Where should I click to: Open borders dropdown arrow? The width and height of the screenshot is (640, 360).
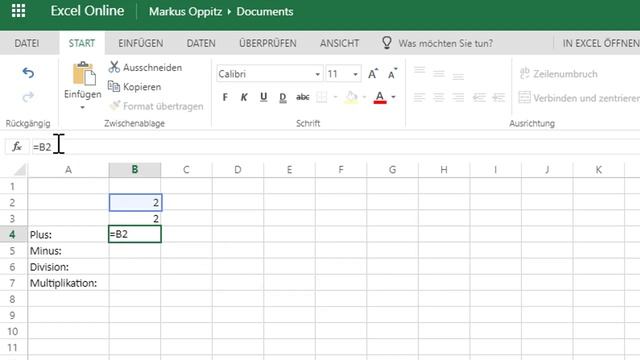click(335, 97)
